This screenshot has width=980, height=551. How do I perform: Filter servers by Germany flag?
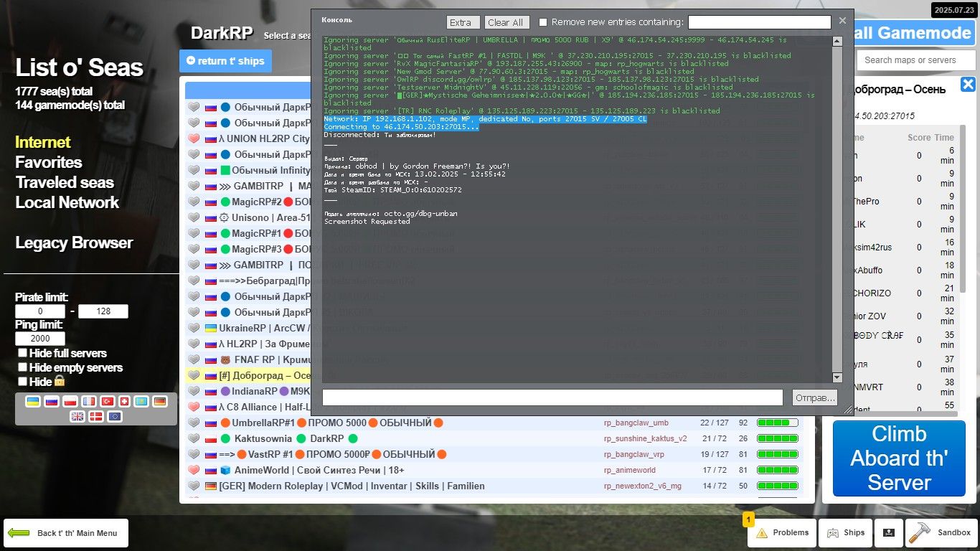pos(159,401)
